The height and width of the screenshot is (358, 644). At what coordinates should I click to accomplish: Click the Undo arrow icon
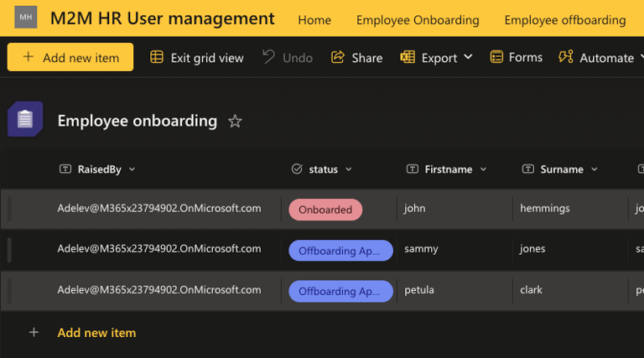[x=268, y=57]
